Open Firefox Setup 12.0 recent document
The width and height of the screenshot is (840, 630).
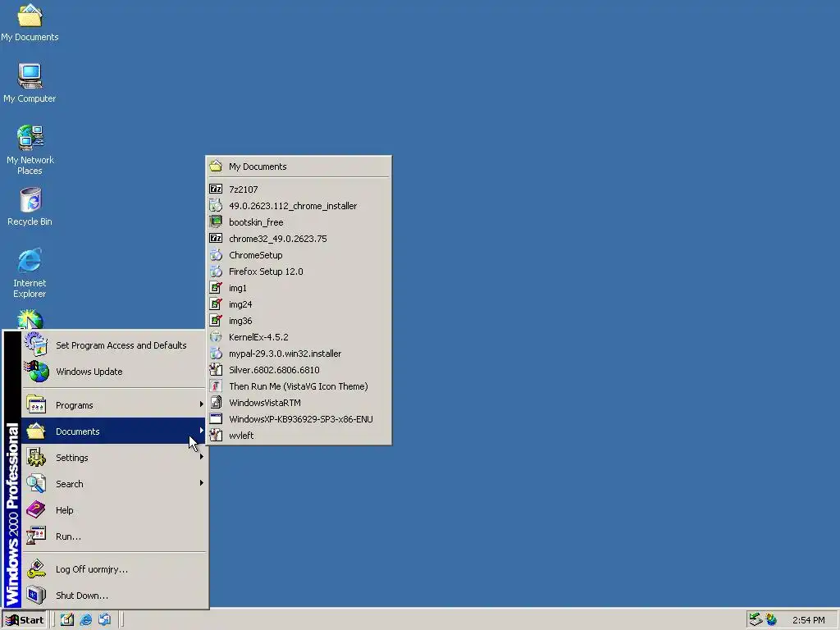299,272
